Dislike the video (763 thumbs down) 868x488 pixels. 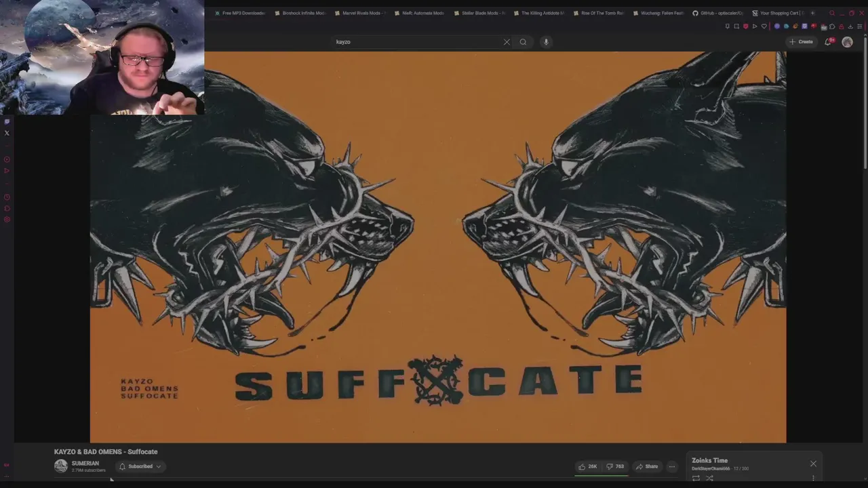click(x=615, y=466)
